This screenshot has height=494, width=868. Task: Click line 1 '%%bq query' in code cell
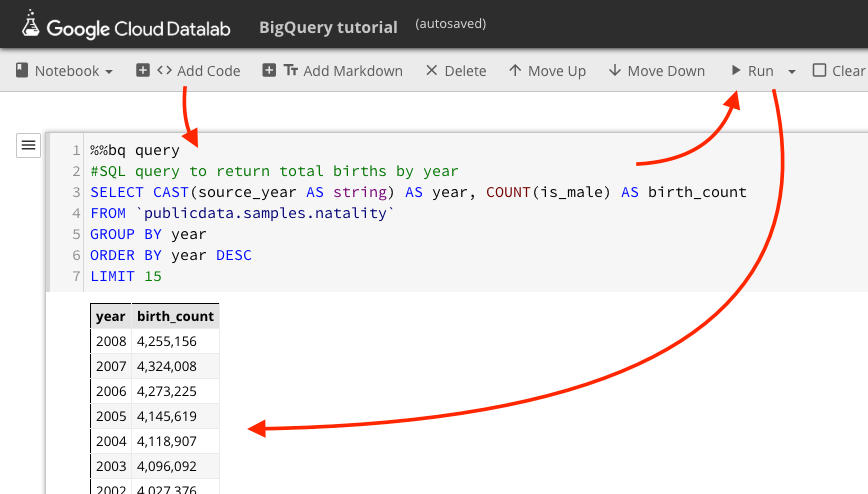(135, 150)
